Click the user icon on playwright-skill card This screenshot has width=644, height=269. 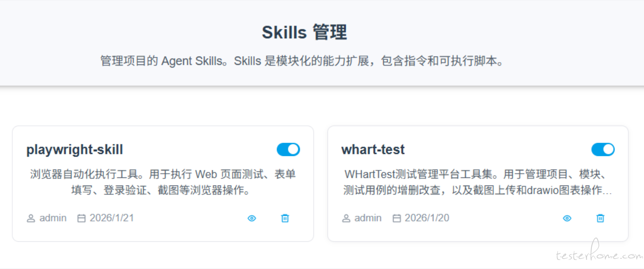[x=31, y=218]
